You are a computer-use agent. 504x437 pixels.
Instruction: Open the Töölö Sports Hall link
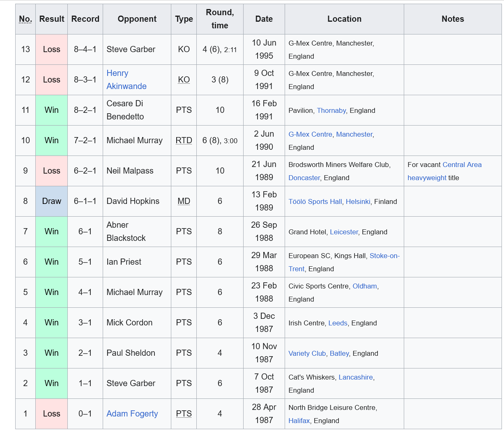315,201
